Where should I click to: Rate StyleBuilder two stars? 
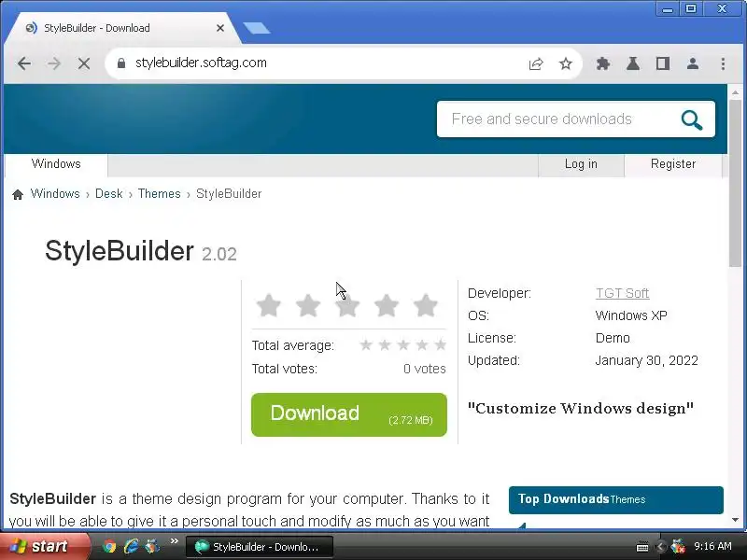[308, 305]
